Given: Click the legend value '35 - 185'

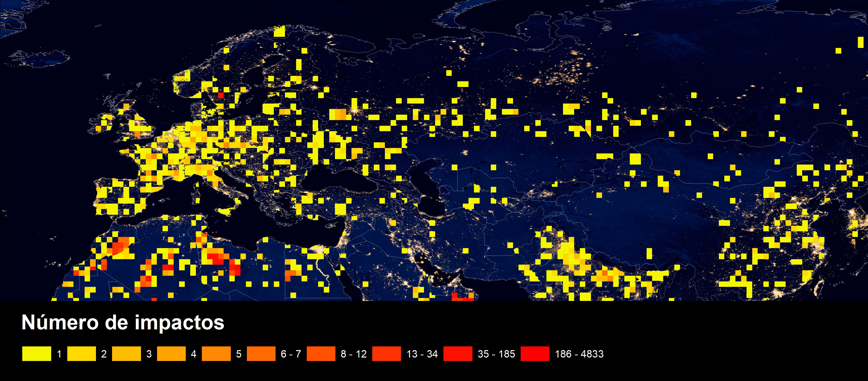Looking at the screenshot, I should click(496, 354).
